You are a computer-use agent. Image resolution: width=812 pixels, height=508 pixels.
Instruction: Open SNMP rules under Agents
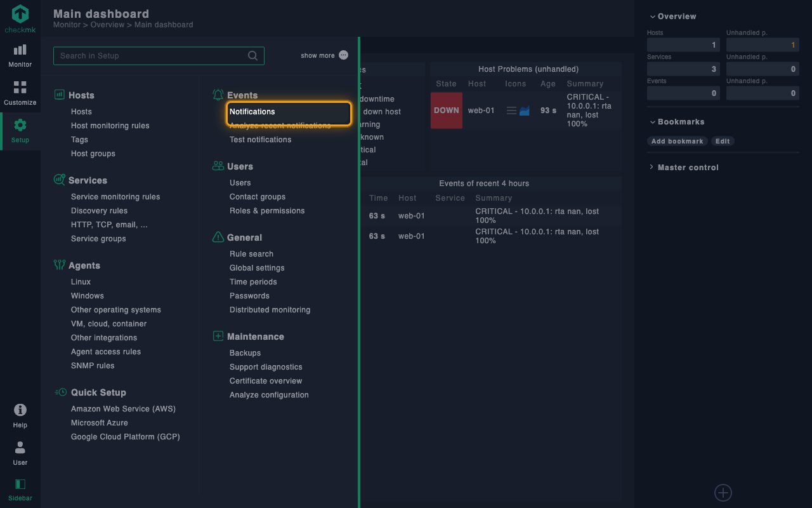pyautogui.click(x=93, y=366)
